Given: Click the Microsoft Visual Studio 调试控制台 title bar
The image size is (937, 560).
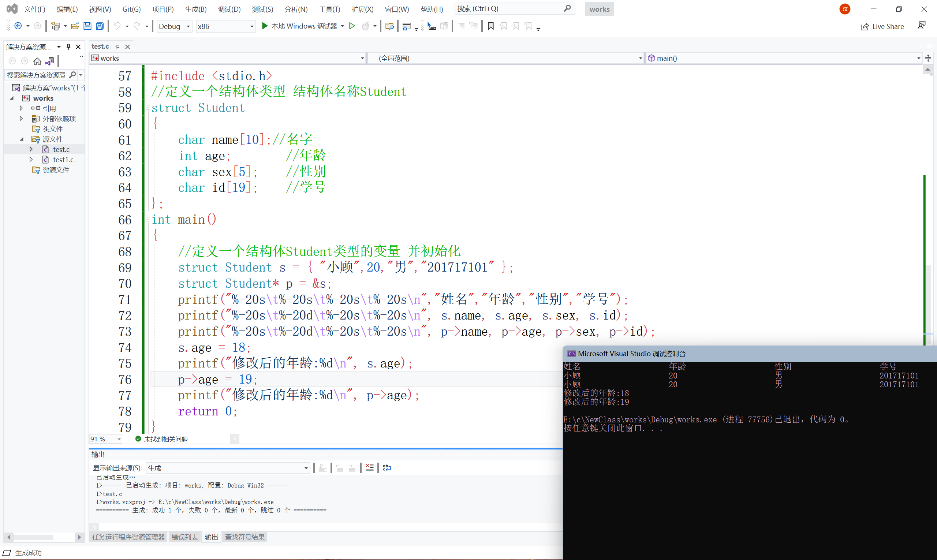Looking at the screenshot, I should pos(750,354).
